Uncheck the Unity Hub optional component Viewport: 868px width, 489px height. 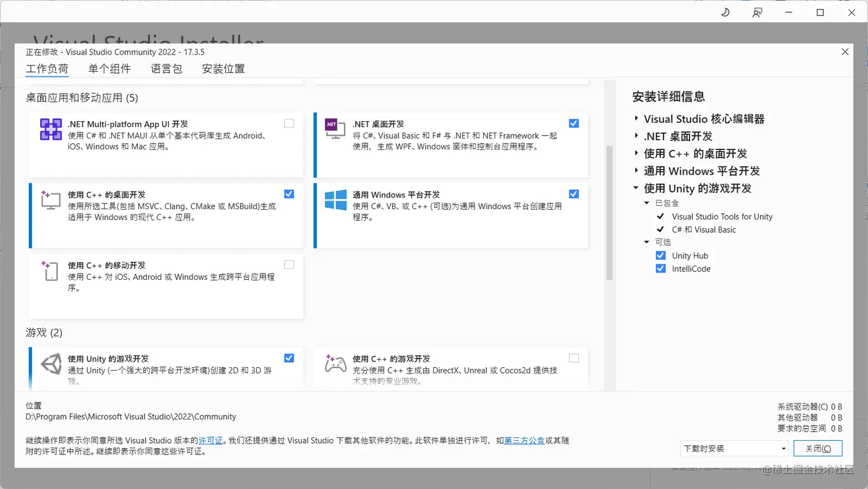(661, 256)
